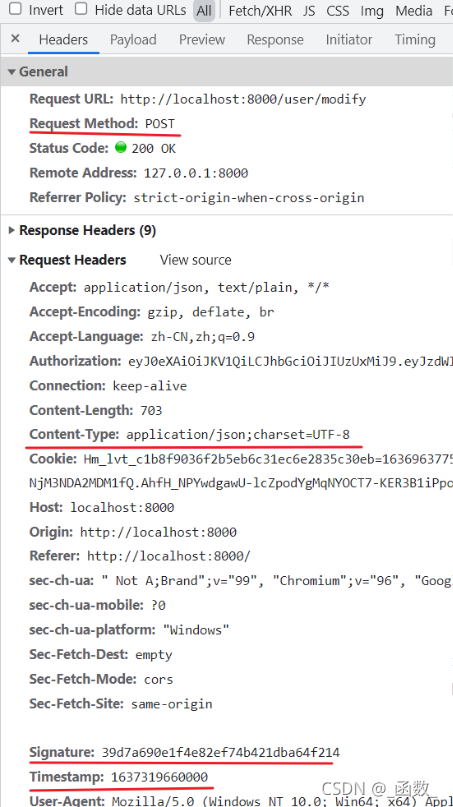This screenshot has height=807, width=453.
Task: Filter requests by Img
Action: 372,10
